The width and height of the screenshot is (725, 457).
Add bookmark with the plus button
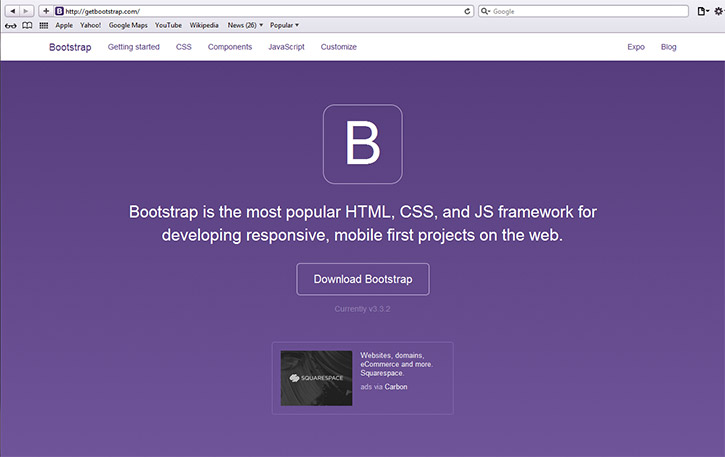46,11
